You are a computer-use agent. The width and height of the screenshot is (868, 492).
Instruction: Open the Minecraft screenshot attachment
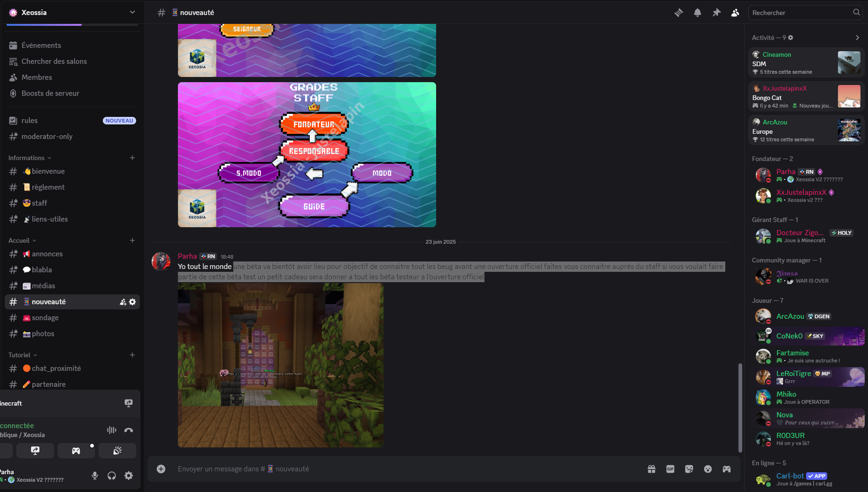(281, 365)
